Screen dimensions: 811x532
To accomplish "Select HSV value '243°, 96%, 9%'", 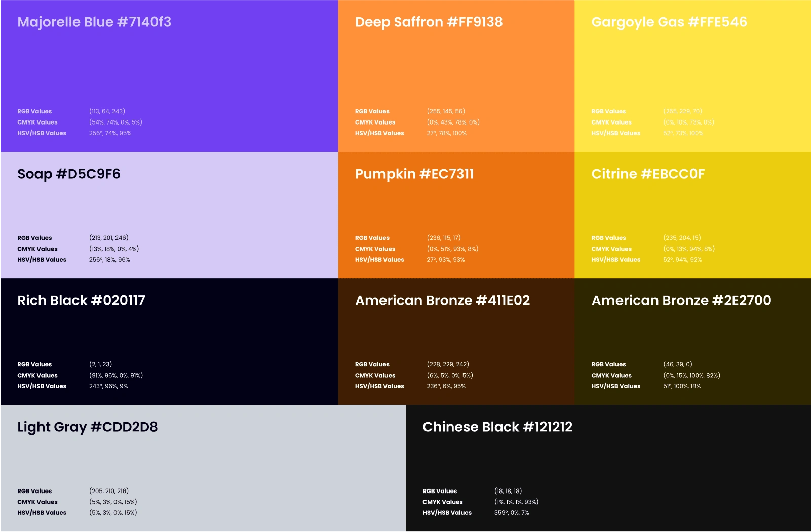I will pyautogui.click(x=108, y=386).
